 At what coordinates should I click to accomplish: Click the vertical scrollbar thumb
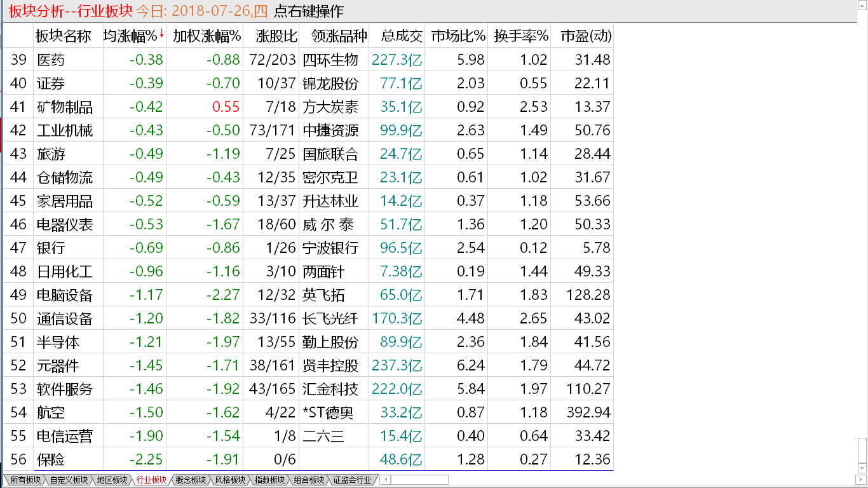click(x=862, y=451)
